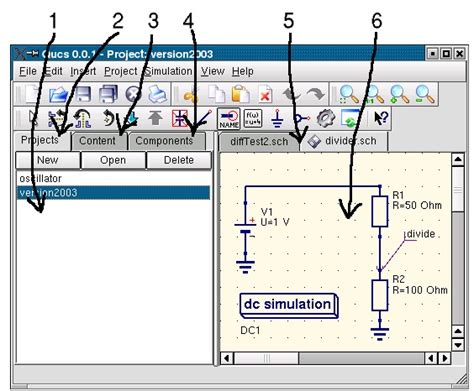The height and width of the screenshot is (391, 474).
Task: Click the divide node label
Action: (x=421, y=234)
